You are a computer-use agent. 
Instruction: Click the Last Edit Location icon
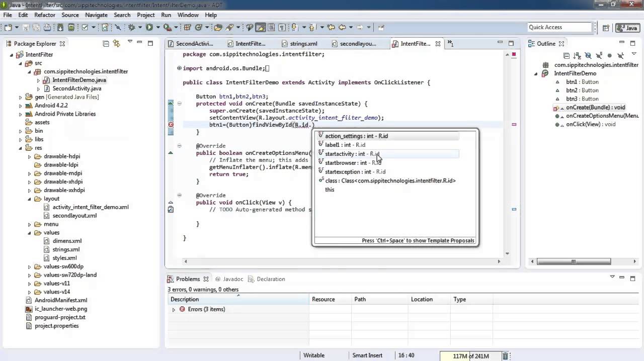click(331, 28)
